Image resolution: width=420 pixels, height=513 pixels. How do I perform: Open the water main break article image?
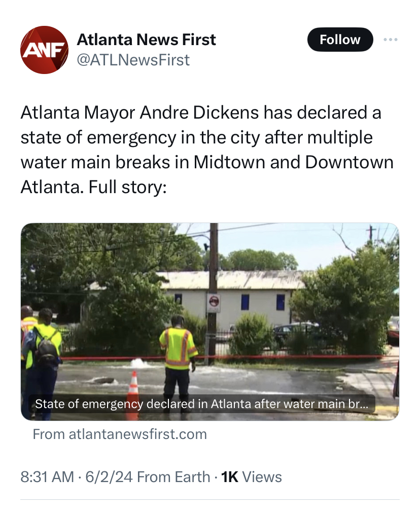point(210,321)
